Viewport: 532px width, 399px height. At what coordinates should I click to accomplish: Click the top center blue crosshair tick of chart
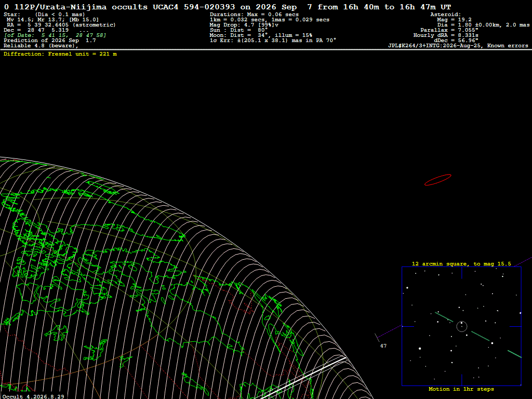click(462, 273)
